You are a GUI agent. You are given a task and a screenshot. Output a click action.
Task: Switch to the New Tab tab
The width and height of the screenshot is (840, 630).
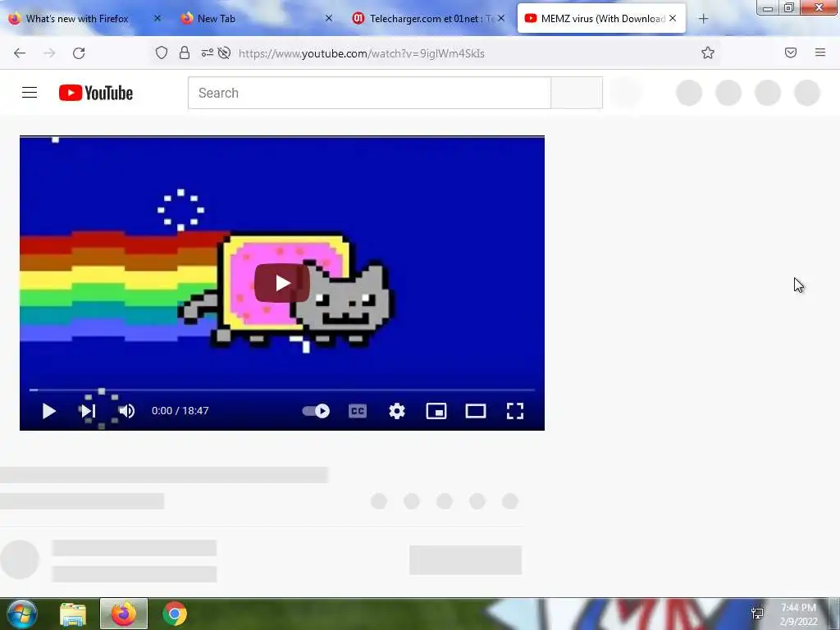click(x=216, y=19)
